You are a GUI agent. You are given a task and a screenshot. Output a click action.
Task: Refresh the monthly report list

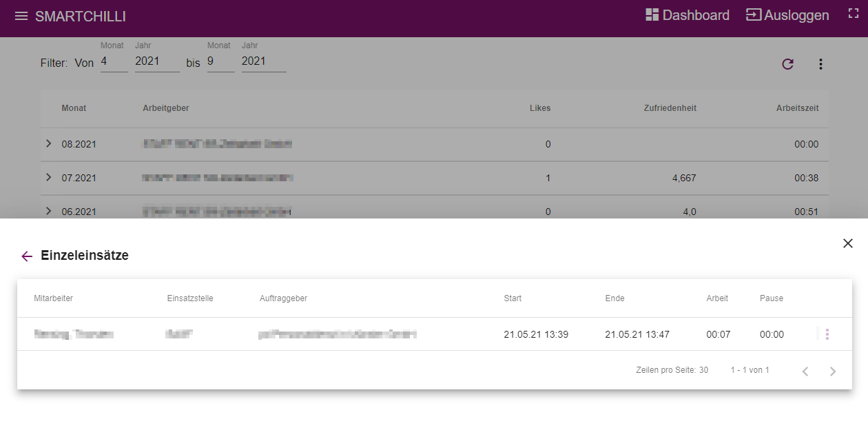point(787,64)
